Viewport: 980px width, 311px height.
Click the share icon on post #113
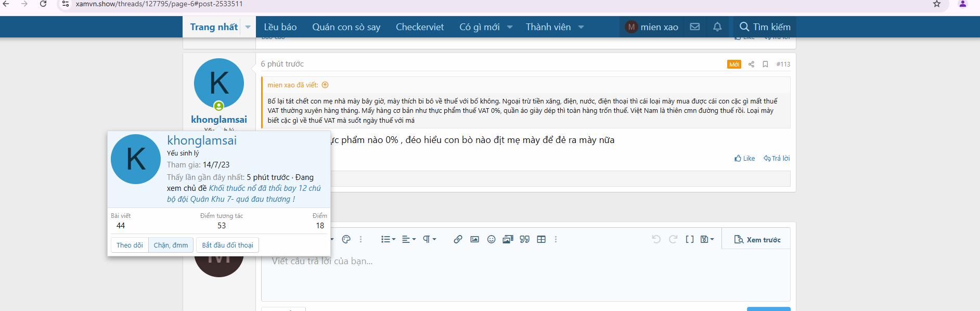751,64
